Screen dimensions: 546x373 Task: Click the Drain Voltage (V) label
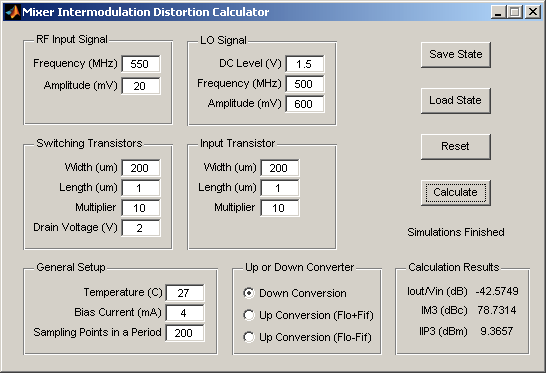[75, 227]
